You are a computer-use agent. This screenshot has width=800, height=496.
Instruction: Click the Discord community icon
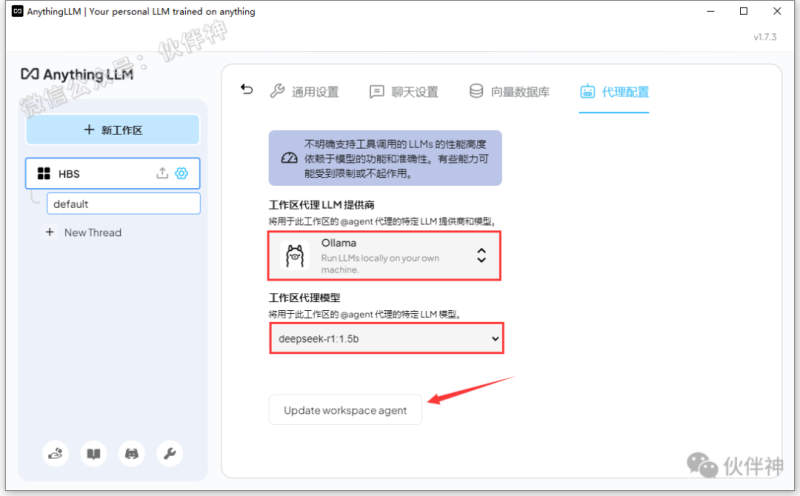131,453
